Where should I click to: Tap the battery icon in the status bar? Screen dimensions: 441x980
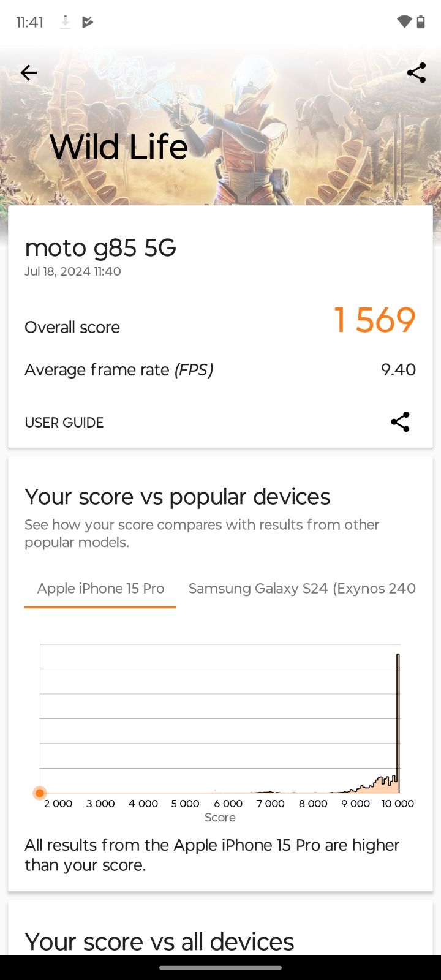click(x=421, y=22)
